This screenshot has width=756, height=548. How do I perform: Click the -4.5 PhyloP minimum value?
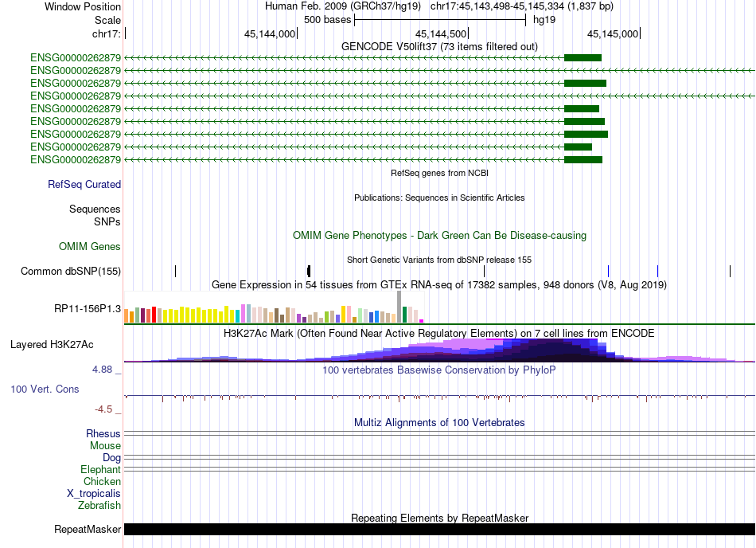coord(103,409)
